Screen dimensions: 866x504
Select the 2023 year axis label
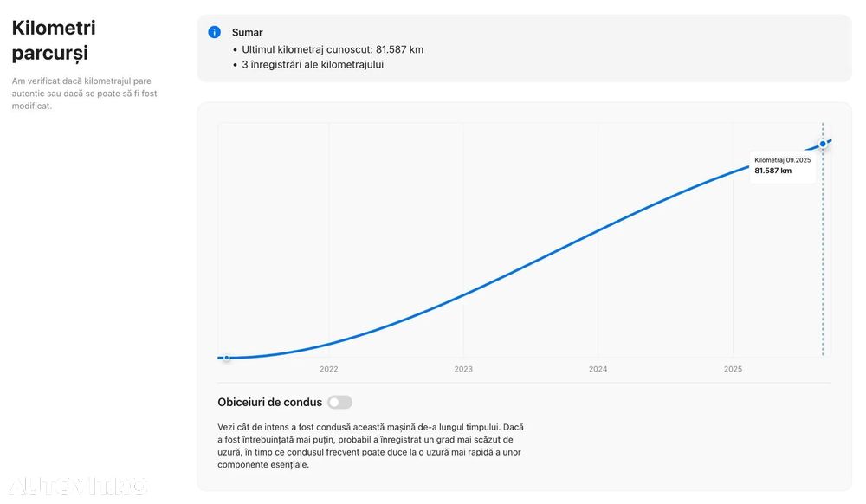pos(463,369)
